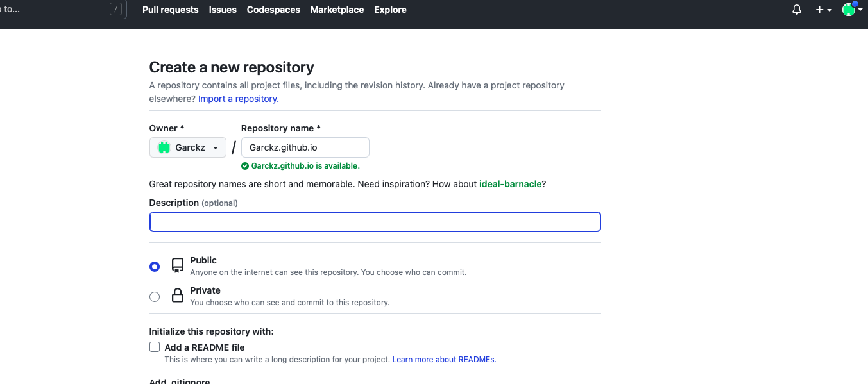This screenshot has width=868, height=384.
Task: Click the Add a README file label
Action: [205, 347]
